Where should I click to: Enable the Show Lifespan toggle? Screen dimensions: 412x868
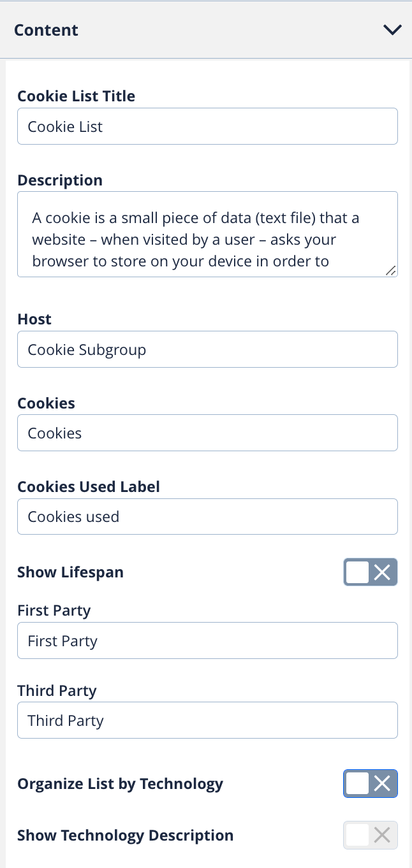click(x=371, y=572)
